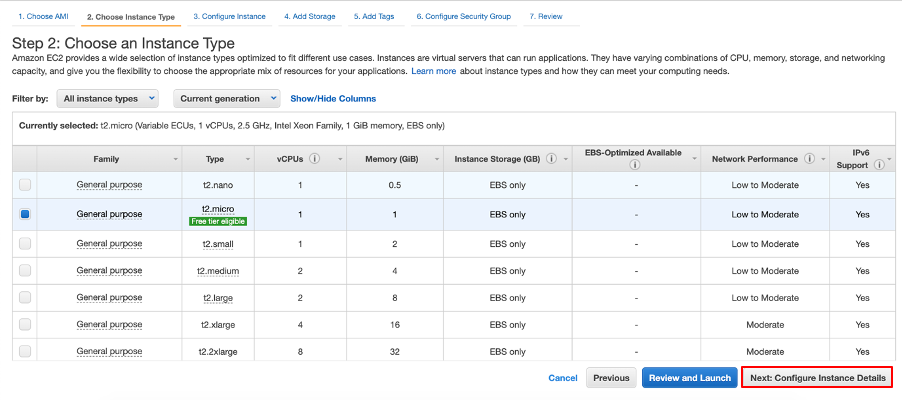Open the Type column dropdown arrow
The height and width of the screenshot is (400, 902).
click(247, 159)
